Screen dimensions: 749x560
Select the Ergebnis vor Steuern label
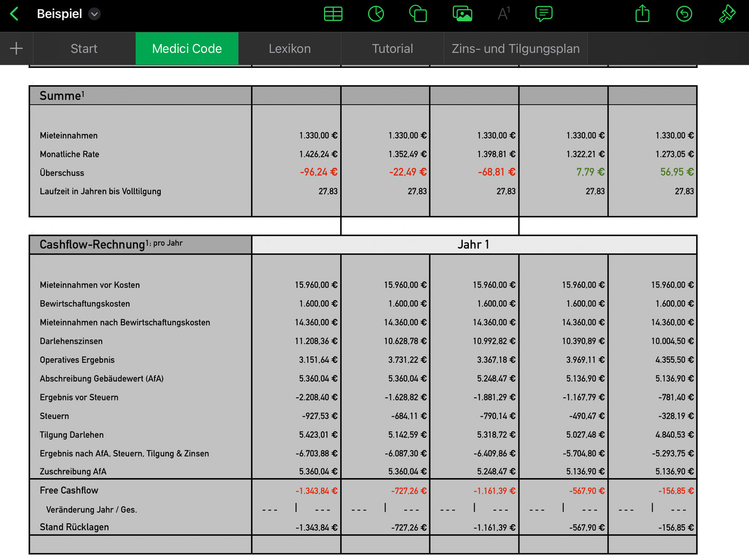[79, 398]
